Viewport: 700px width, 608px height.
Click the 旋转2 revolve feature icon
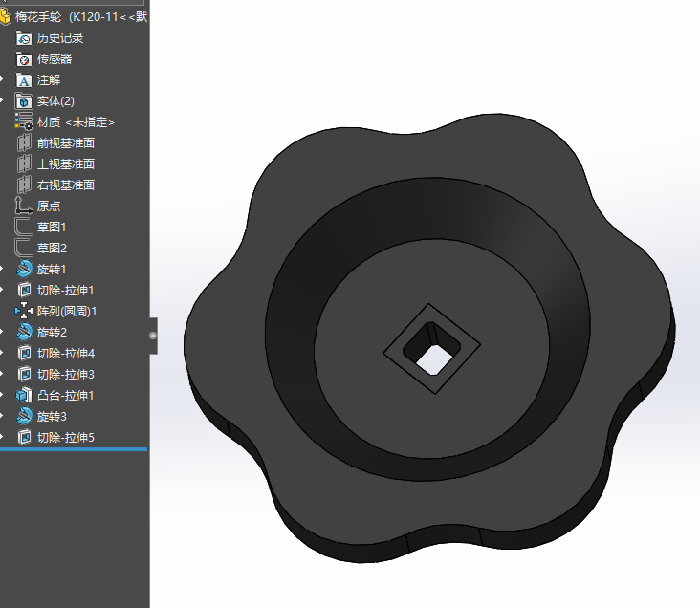pyautogui.click(x=24, y=332)
